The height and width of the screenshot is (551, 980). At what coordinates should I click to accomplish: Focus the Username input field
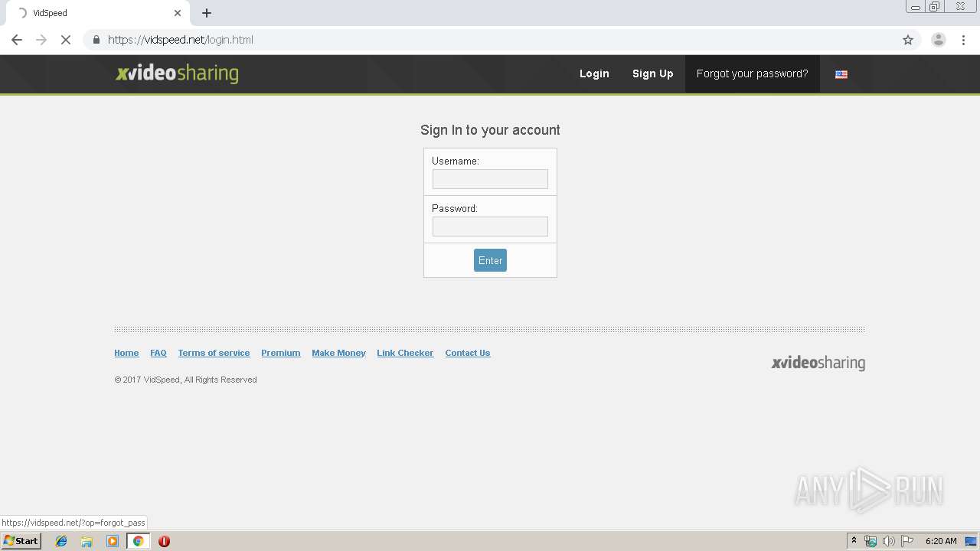pyautogui.click(x=490, y=179)
